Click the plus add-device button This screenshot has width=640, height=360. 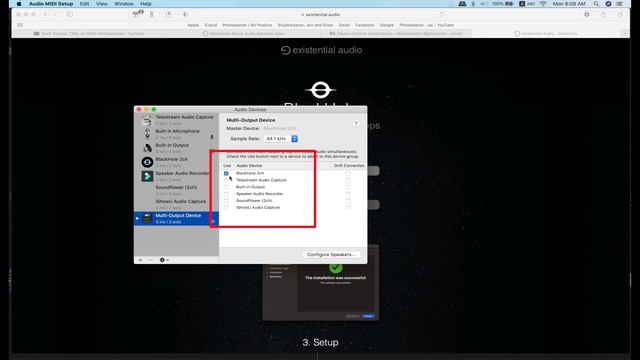coord(140,260)
